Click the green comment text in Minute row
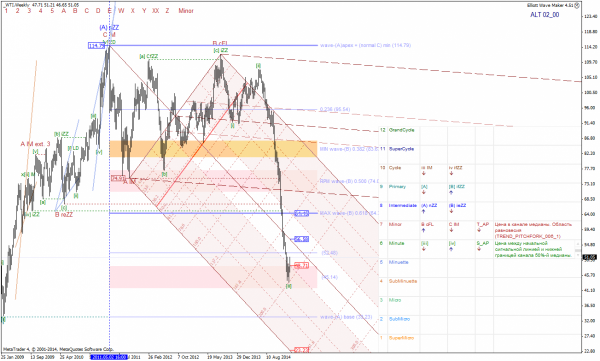The image size is (600, 361). (x=533, y=249)
